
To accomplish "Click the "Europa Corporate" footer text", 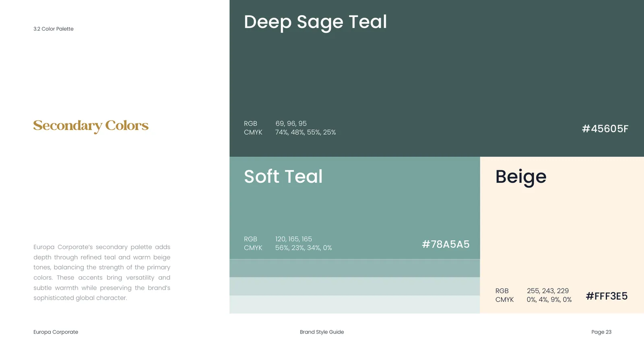I will (x=56, y=332).
